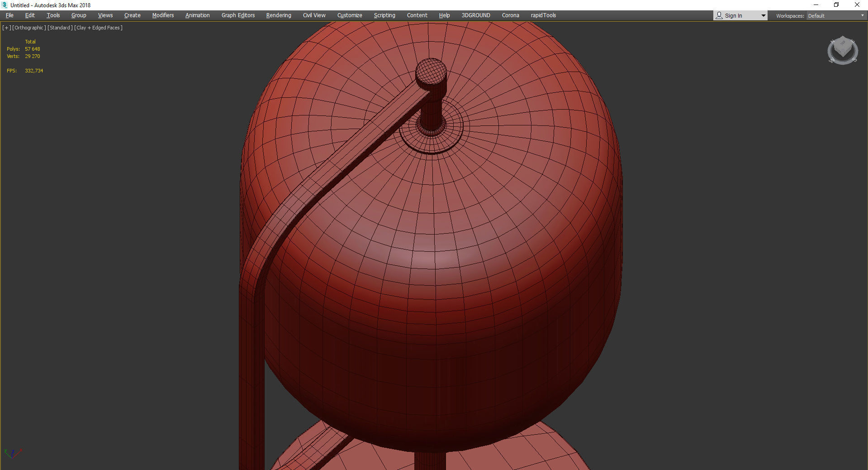This screenshot has width=868, height=470.
Task: Open the Scripting menu
Action: coord(384,15)
